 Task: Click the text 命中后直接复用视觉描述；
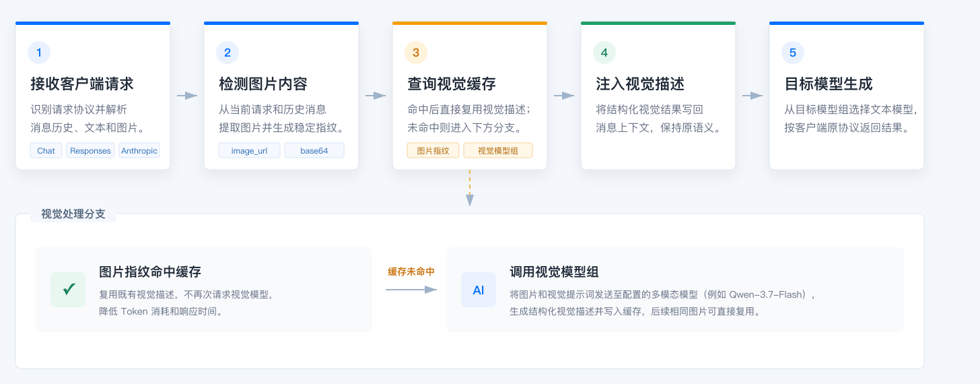click(x=470, y=110)
